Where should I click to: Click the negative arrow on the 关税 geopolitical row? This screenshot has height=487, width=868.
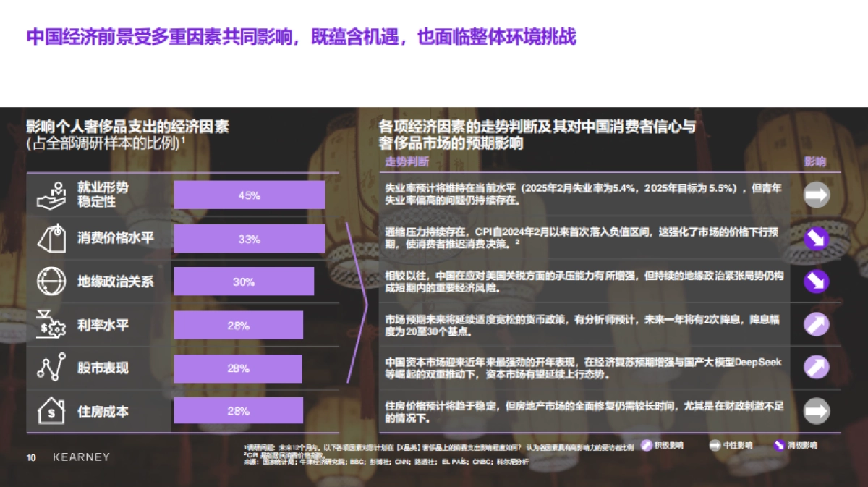coord(817,282)
